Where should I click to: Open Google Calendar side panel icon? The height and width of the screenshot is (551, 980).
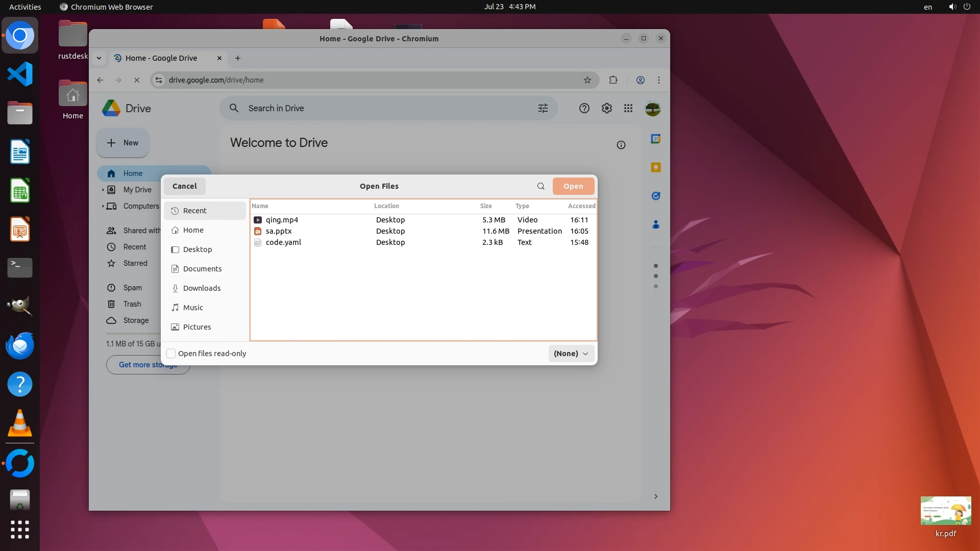(656, 139)
